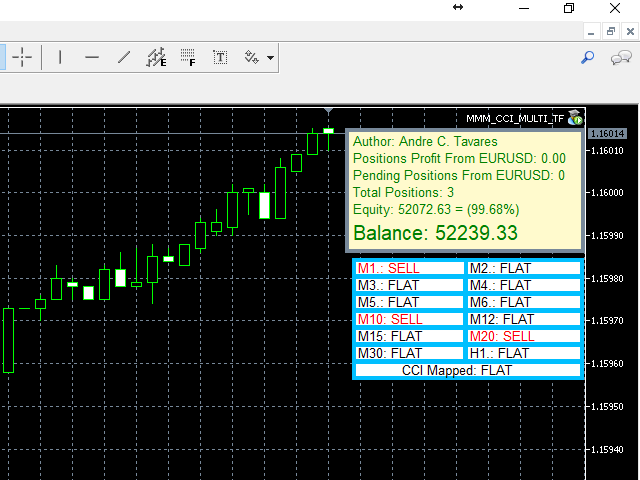Click the Positions Profit From EURUSD line

point(459,158)
